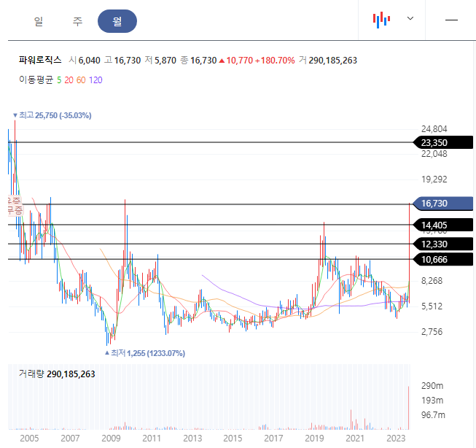Click the 유증/무증 event badge on chart

(15, 206)
